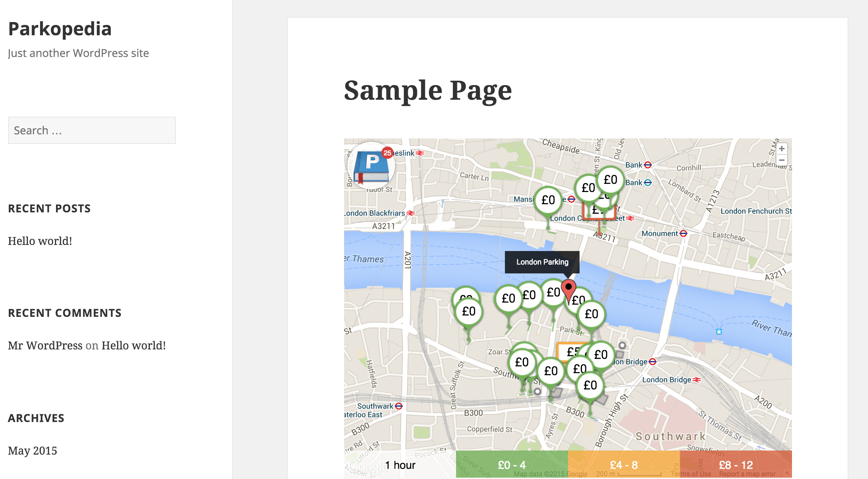Open the Mr WordPress commenter link
The height and width of the screenshot is (479, 868).
tap(45, 345)
